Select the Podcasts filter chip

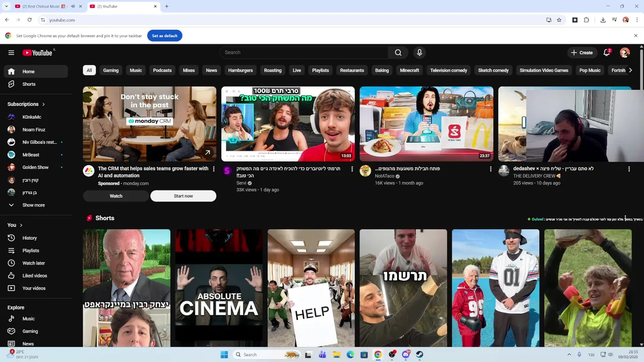point(162,70)
